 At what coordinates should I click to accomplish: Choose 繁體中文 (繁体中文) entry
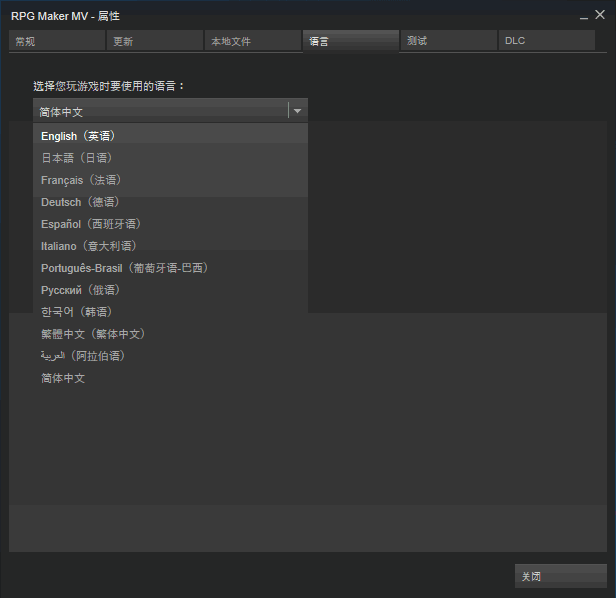click(x=170, y=334)
